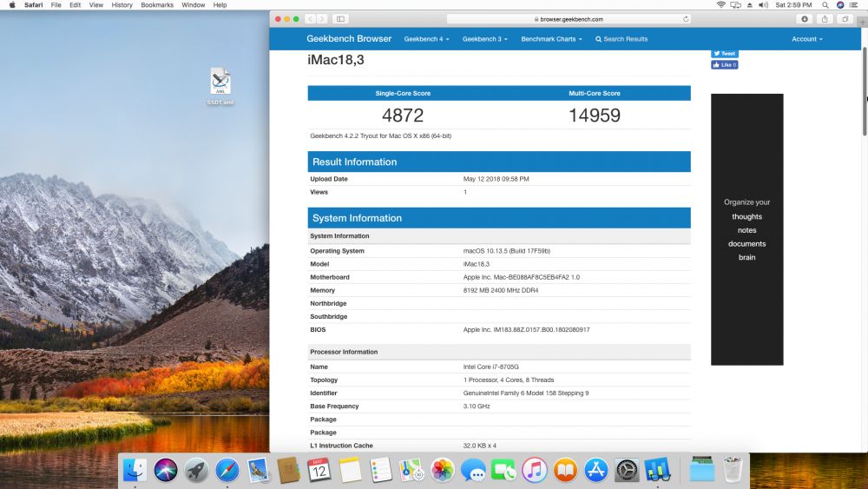Open Photos pinwheel icon in dock
This screenshot has height=489, width=868.
pyautogui.click(x=443, y=470)
